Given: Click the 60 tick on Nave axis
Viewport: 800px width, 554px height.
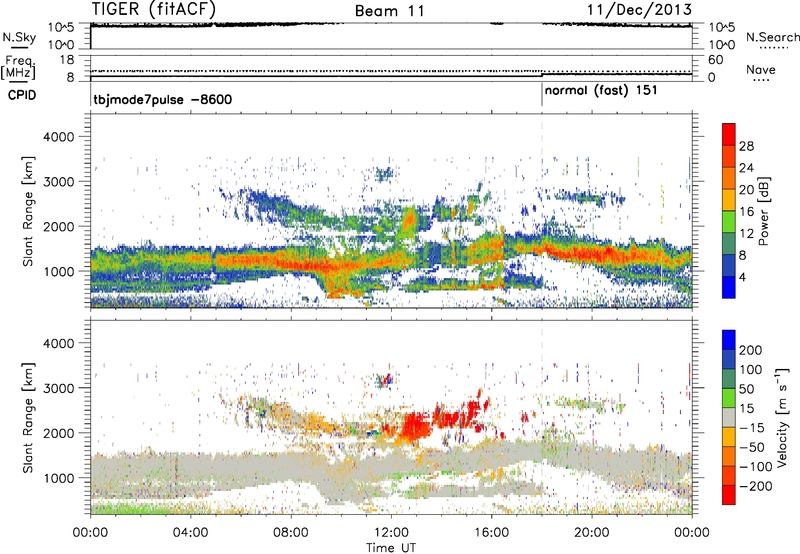Looking at the screenshot, I should [x=715, y=60].
